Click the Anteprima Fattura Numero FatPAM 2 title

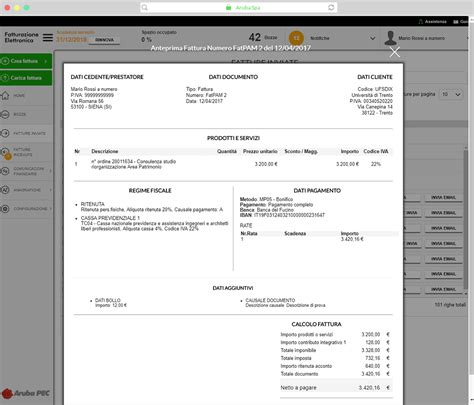tap(231, 48)
